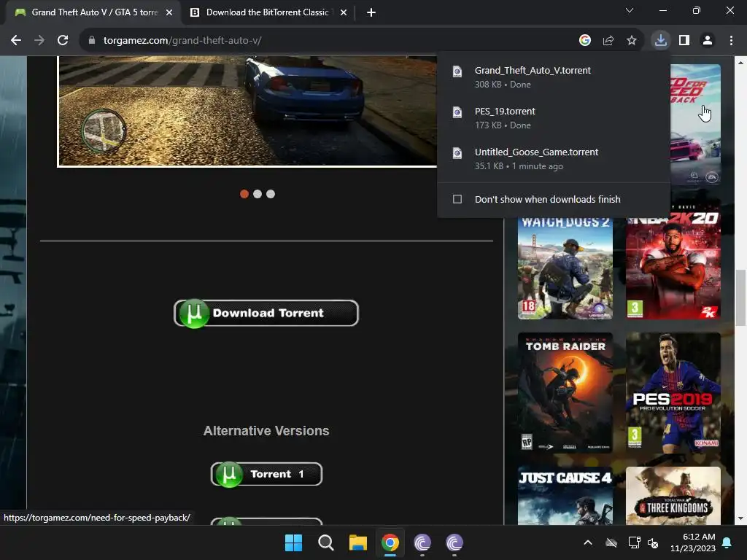Show hidden system tray icons
The image size is (747, 560).
click(588, 542)
